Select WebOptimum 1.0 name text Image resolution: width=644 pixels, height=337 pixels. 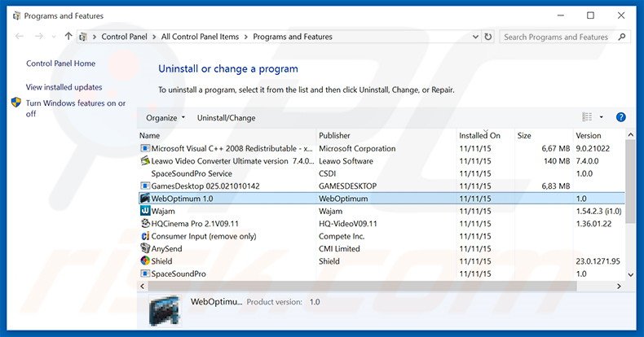point(182,199)
